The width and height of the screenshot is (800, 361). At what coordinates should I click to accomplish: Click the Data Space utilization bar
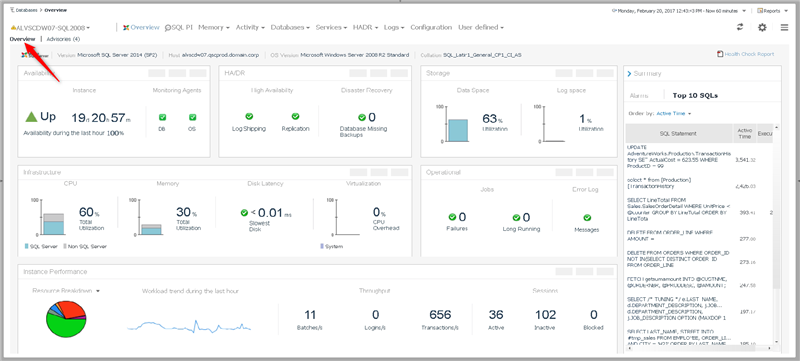pos(458,131)
